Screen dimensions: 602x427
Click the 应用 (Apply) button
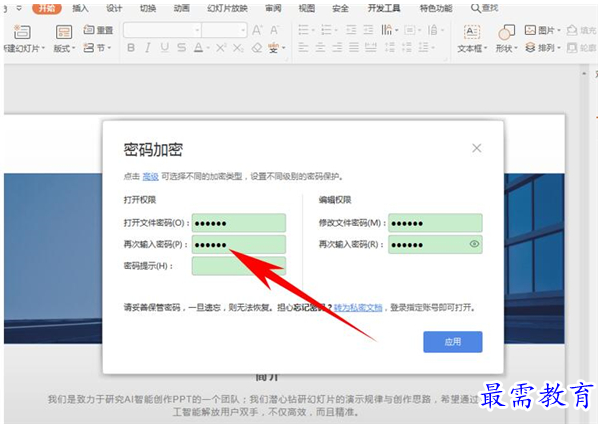(453, 342)
